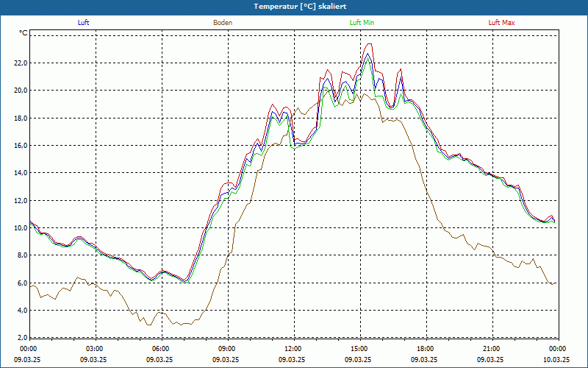Click the 22,0 y-axis value

[x=21, y=63]
